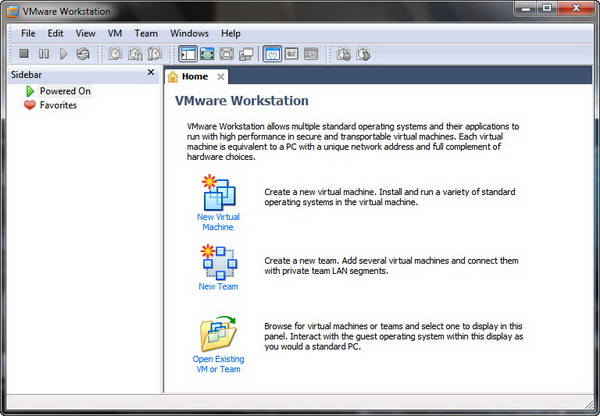Click the Replay last recording icon
This screenshot has width=600, height=416.
pos(364,54)
